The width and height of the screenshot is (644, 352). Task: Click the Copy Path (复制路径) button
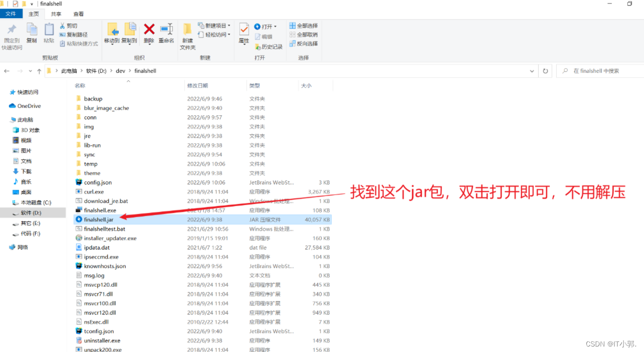pyautogui.click(x=74, y=35)
